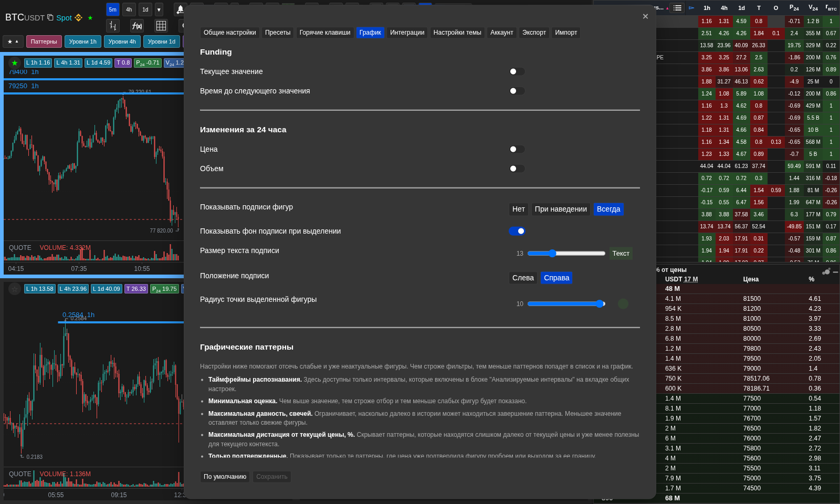Click the copy ticker icon next to BTCUSDT
The width and height of the screenshot is (840, 504).
[x=50, y=17]
